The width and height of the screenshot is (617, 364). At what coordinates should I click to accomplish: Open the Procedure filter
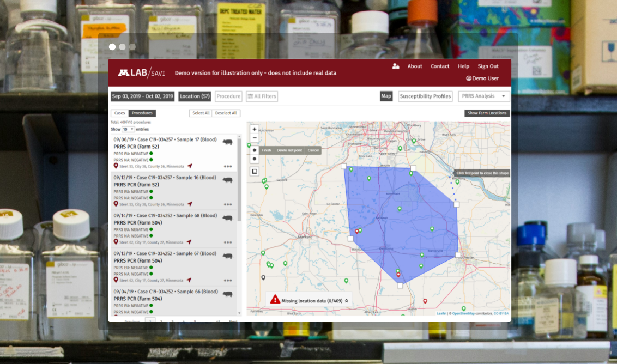(x=228, y=96)
